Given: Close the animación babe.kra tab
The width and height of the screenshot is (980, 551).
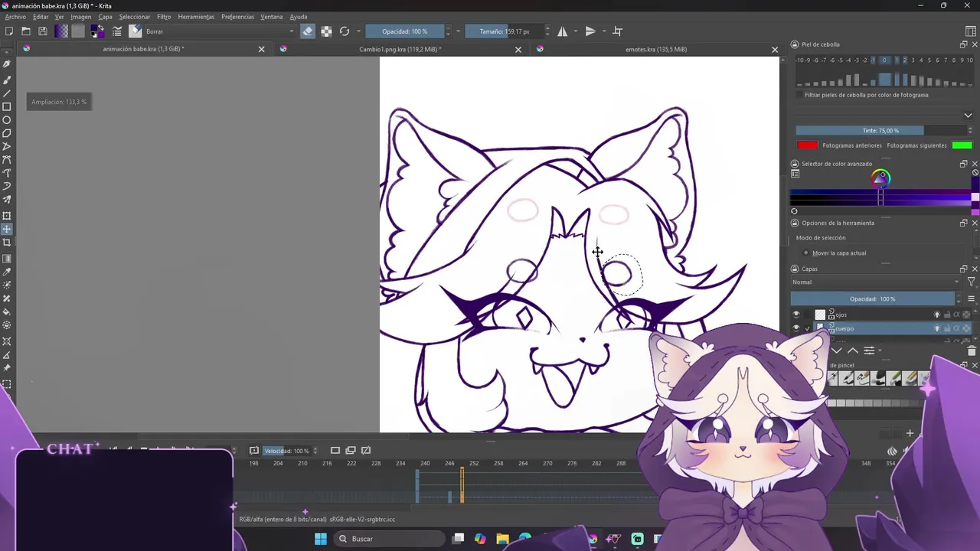Looking at the screenshot, I should pyautogui.click(x=261, y=49).
